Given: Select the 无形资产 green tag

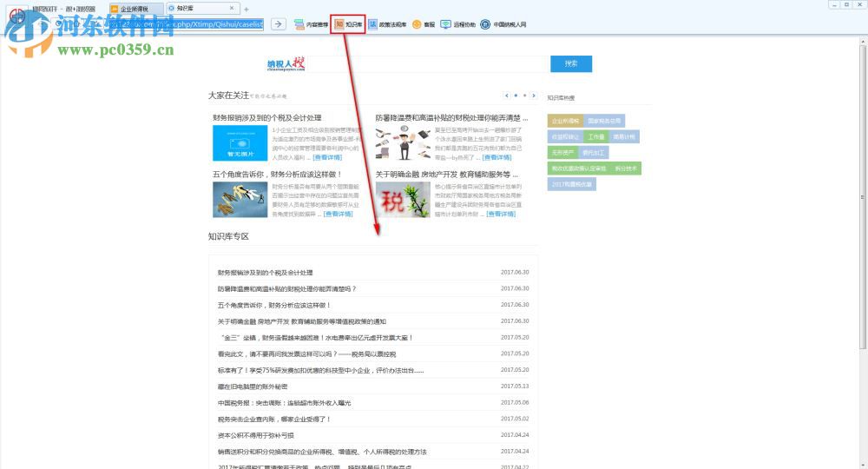Looking at the screenshot, I should [562, 152].
